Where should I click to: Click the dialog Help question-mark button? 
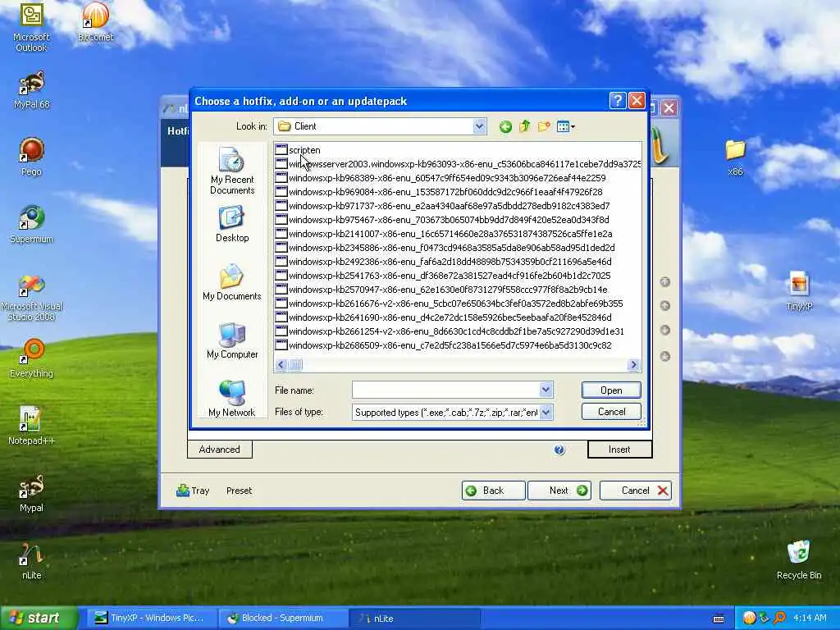pos(618,101)
